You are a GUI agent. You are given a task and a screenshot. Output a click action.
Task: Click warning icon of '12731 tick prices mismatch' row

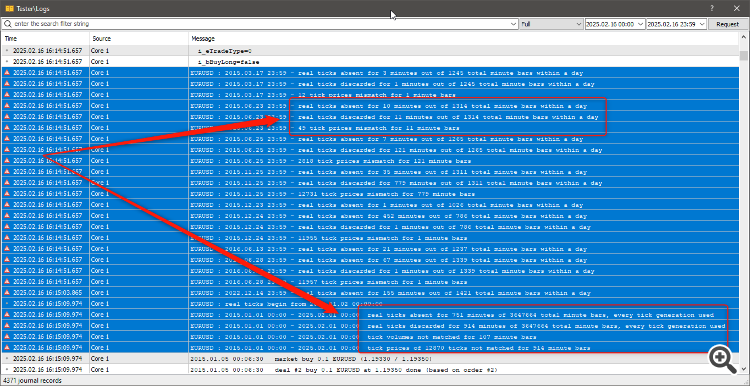pyautogui.click(x=7, y=194)
